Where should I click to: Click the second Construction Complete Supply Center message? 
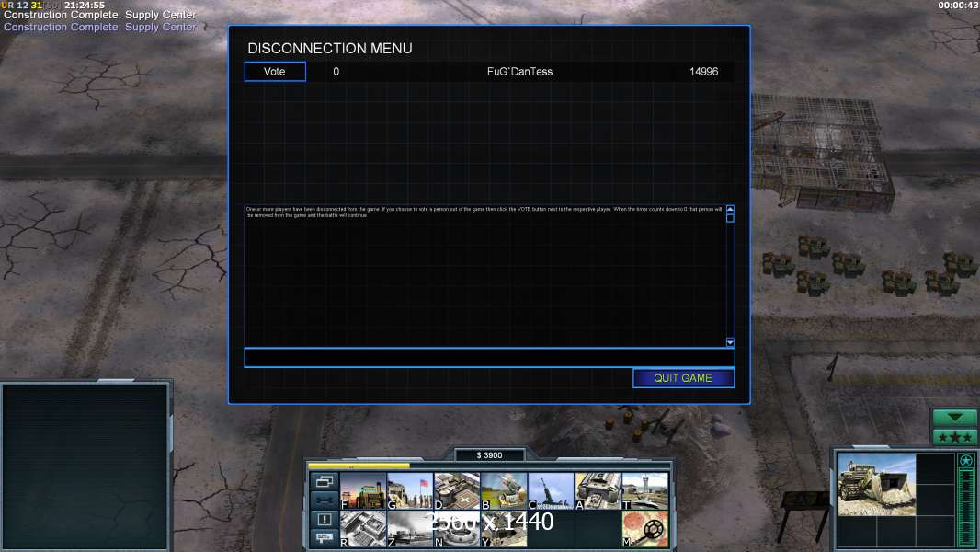click(x=100, y=27)
